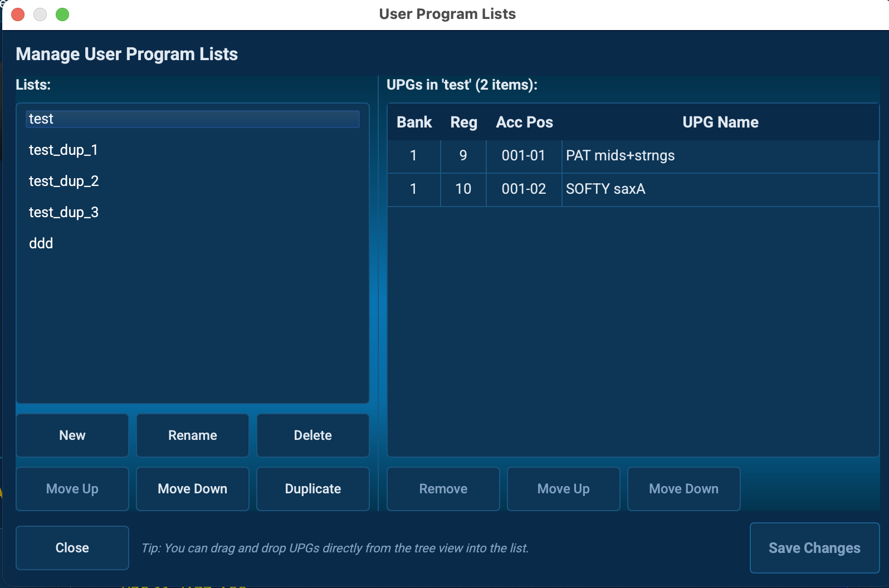The height and width of the screenshot is (588, 889).
Task: Select the 'PAT mids+strngs' UPG row
Action: [x=633, y=156]
